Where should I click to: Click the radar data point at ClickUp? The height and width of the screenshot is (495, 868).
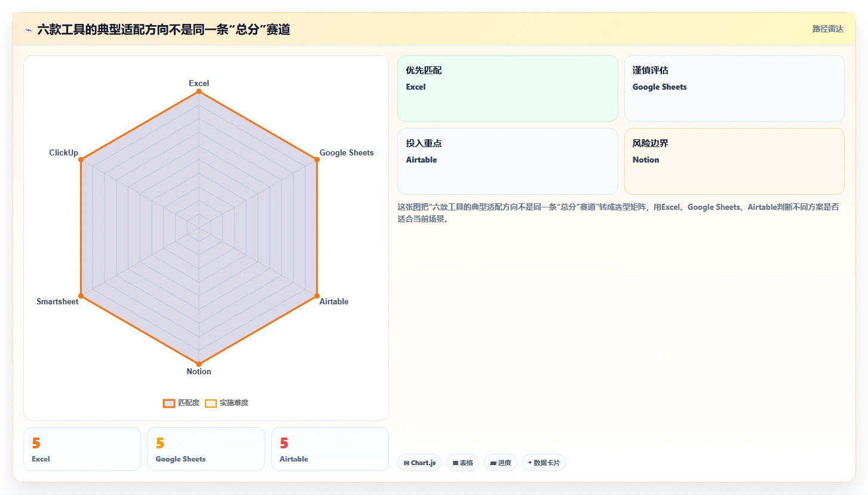coord(81,160)
